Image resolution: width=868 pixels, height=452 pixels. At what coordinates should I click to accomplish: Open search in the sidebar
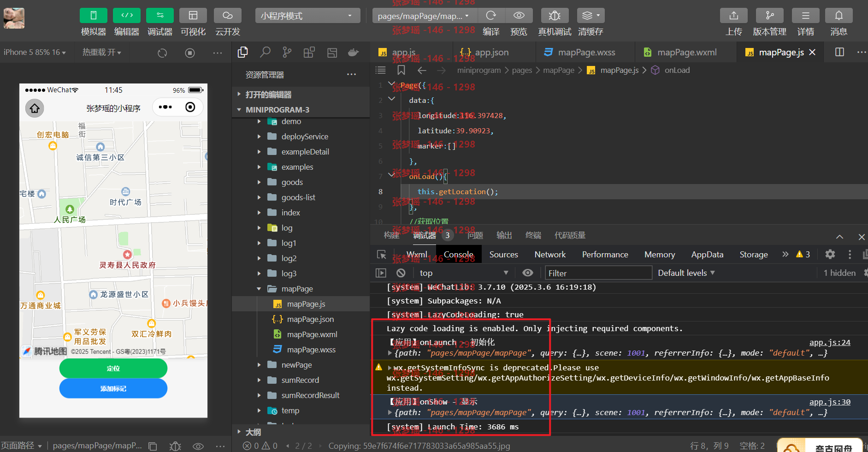click(x=265, y=53)
